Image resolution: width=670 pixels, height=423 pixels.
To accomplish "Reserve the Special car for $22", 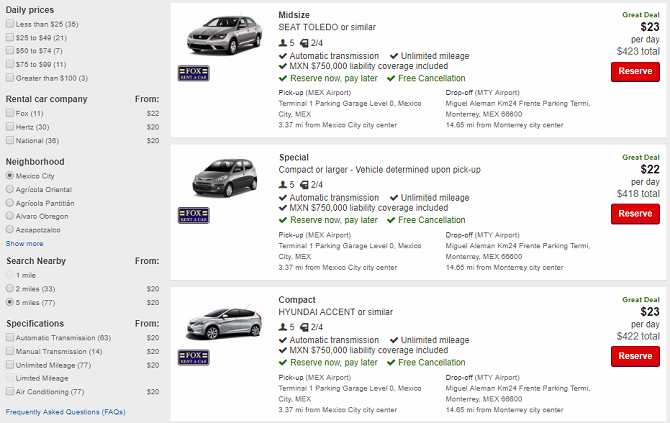I will pyautogui.click(x=635, y=213).
